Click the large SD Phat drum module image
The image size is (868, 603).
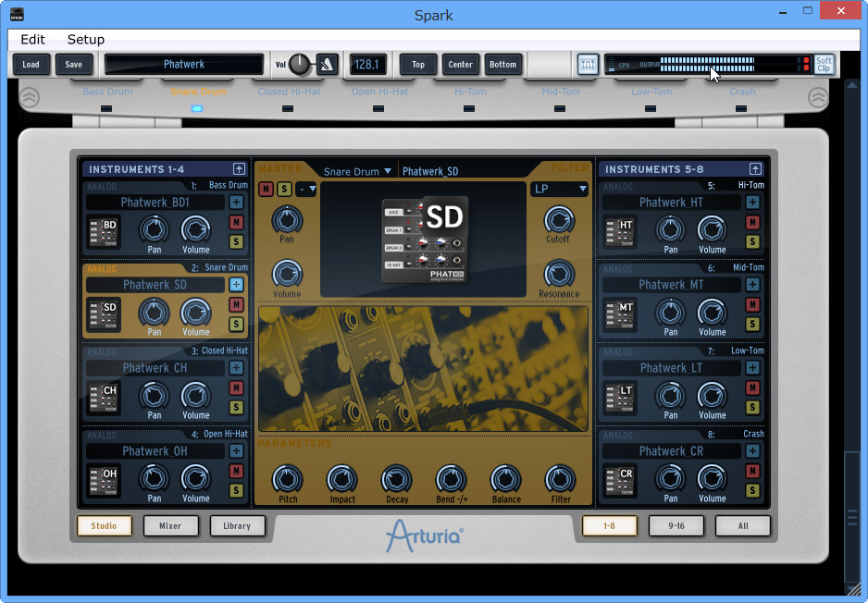click(x=424, y=239)
